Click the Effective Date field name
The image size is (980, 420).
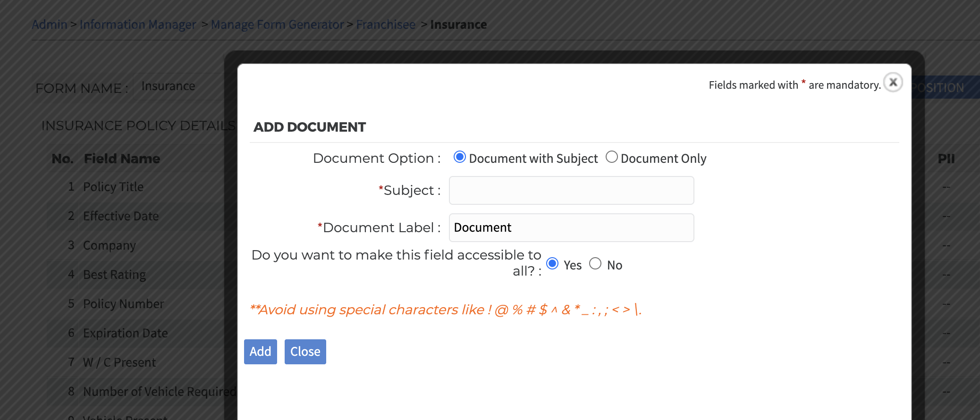(x=121, y=216)
